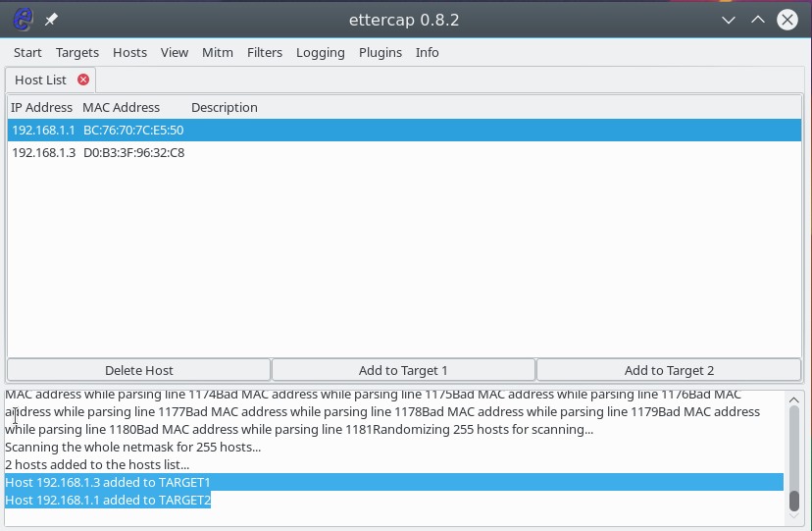This screenshot has height=531, width=812.
Task: Minimize the ettercap window
Action: pyautogui.click(x=729, y=20)
